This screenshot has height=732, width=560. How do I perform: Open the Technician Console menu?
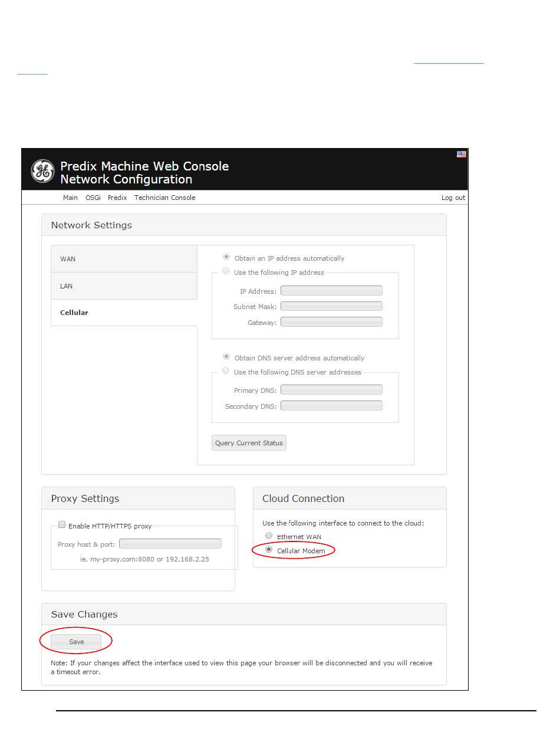coord(164,198)
